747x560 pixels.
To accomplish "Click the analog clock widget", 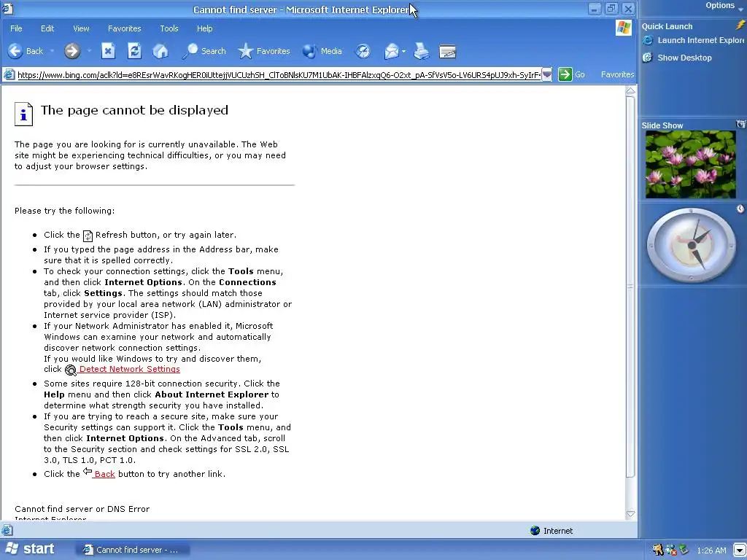I will [692, 246].
